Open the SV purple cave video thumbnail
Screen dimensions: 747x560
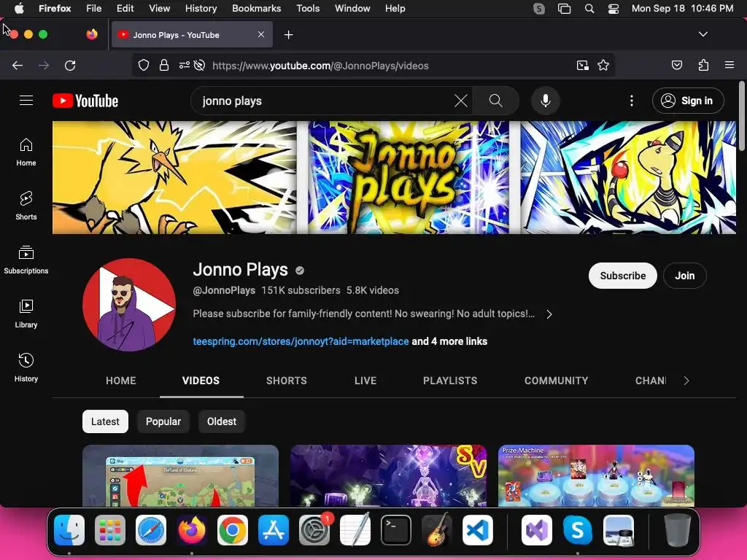point(388,475)
